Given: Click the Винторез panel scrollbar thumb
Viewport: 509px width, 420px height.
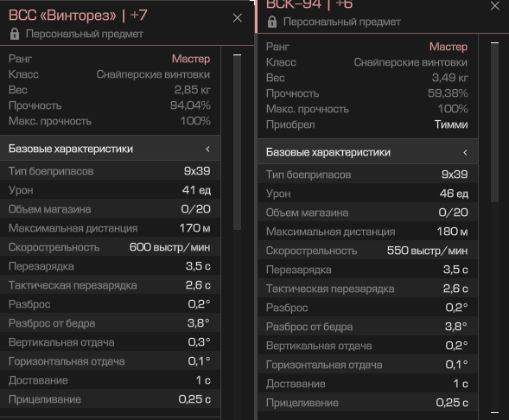Looking at the screenshot, I should 237,143.
